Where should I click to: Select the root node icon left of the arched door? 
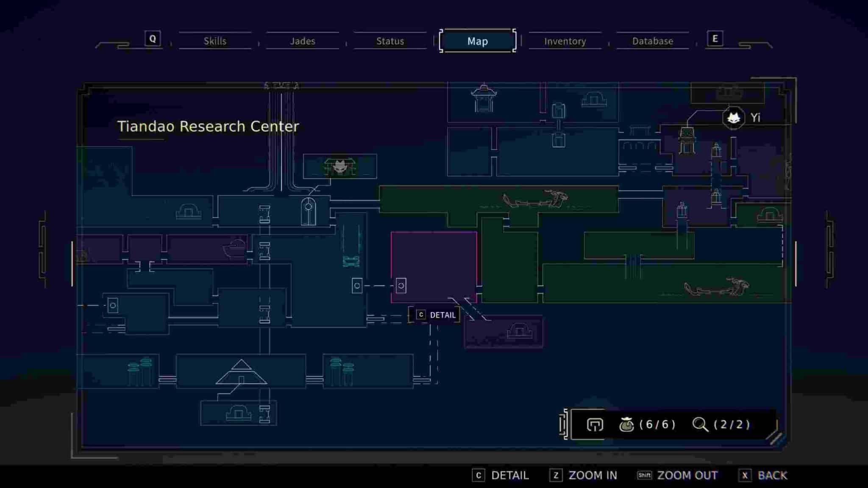tap(189, 211)
